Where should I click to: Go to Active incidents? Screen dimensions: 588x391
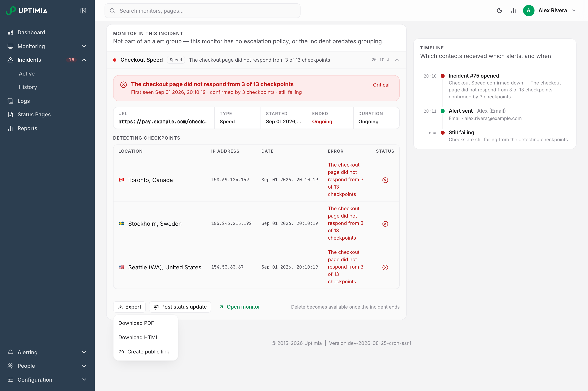pyautogui.click(x=27, y=73)
